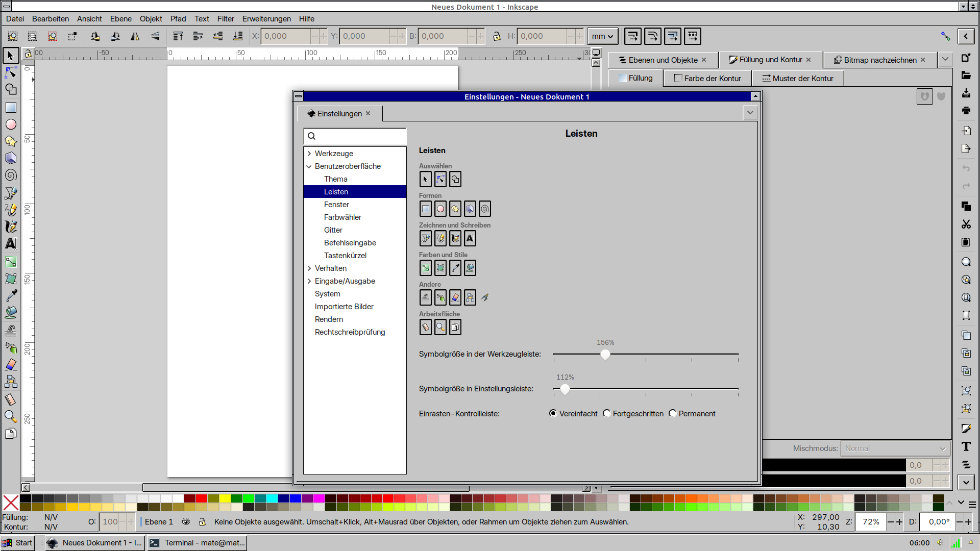Screen dimensions: 980x551
Task: Select the 3D Box tool in toolbox
Action: (x=10, y=158)
